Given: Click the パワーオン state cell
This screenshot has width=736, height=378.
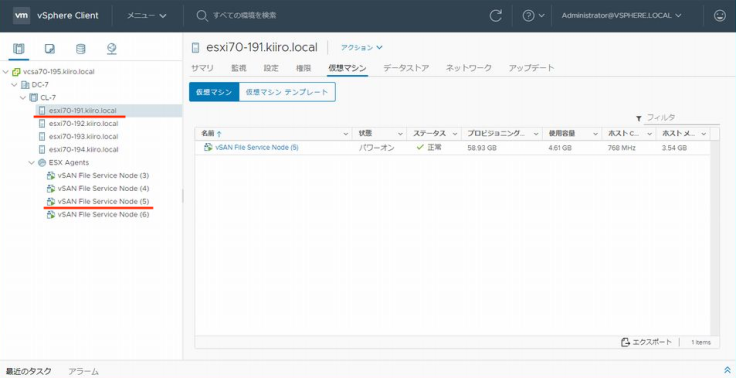Looking at the screenshot, I should coord(376,148).
